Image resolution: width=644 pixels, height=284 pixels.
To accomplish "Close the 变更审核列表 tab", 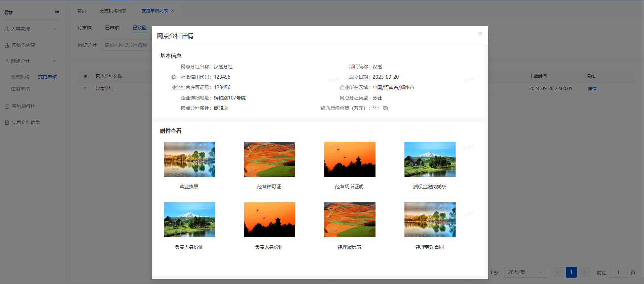I will click(173, 11).
